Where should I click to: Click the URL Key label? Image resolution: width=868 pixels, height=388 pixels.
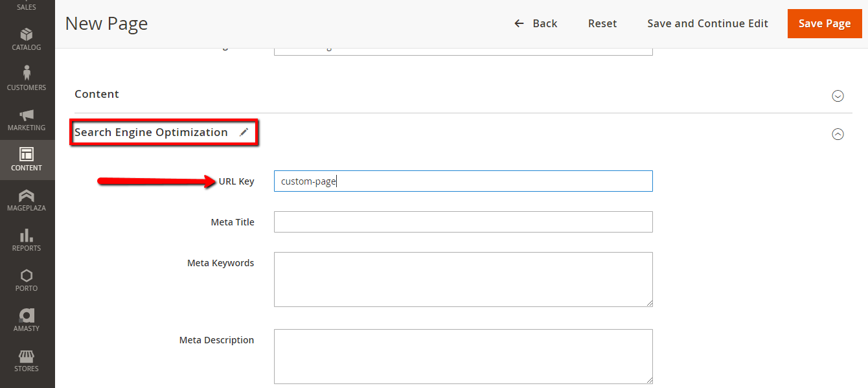236,181
